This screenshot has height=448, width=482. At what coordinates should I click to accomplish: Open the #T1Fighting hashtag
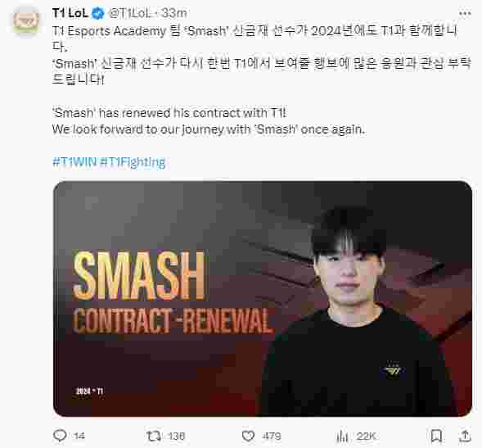click(x=133, y=162)
